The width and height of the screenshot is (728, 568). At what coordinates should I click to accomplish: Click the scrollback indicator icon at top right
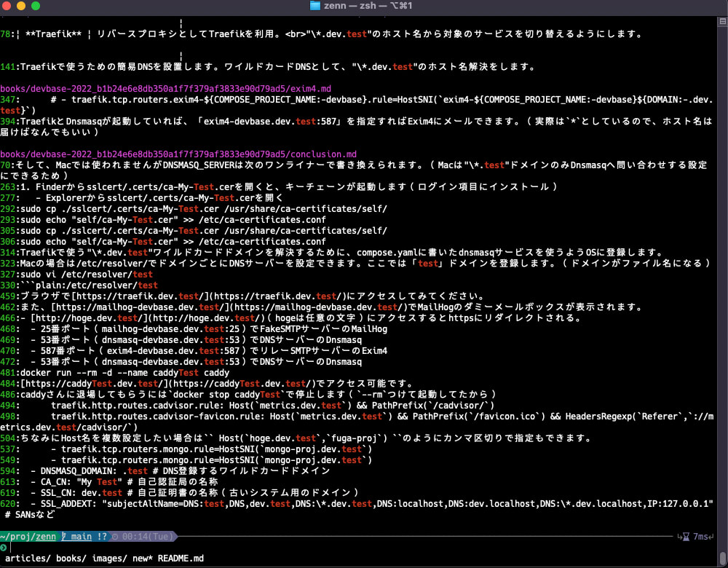coord(722,21)
